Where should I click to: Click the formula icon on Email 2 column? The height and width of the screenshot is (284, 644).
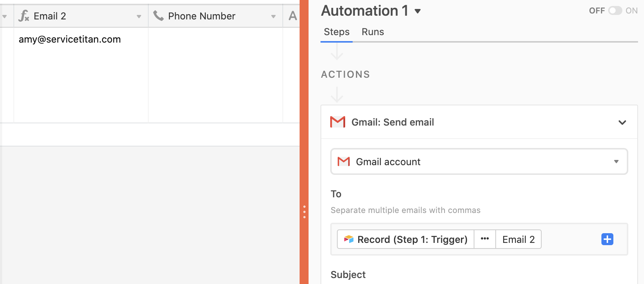click(x=24, y=16)
